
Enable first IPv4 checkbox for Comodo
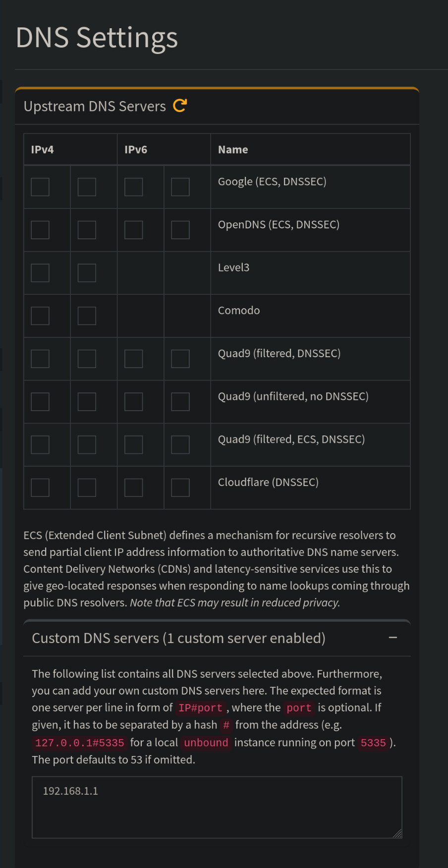tap(40, 316)
